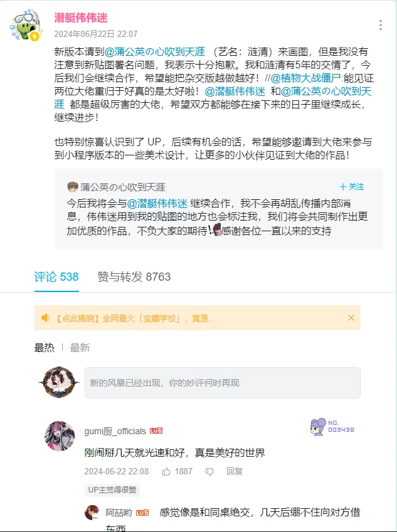This screenshot has width=397, height=532.
Task: Sort comments by 最新
Action: coord(80,347)
